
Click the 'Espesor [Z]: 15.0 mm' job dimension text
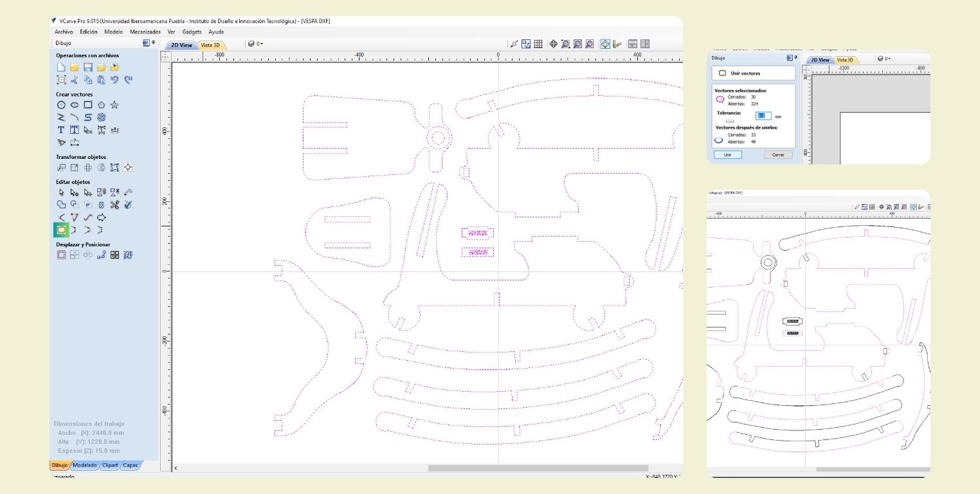pos(88,451)
